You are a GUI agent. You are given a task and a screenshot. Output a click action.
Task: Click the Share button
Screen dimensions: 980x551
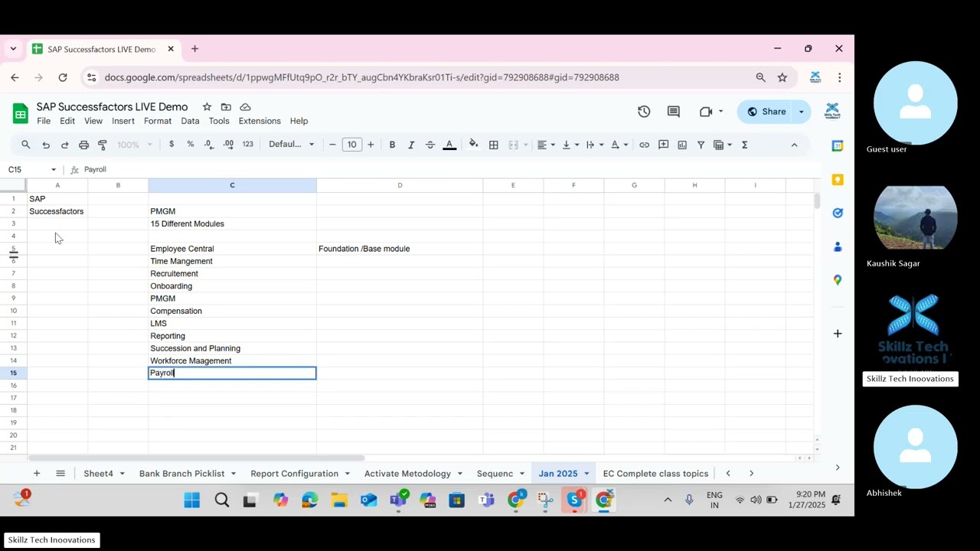pyautogui.click(x=766, y=112)
